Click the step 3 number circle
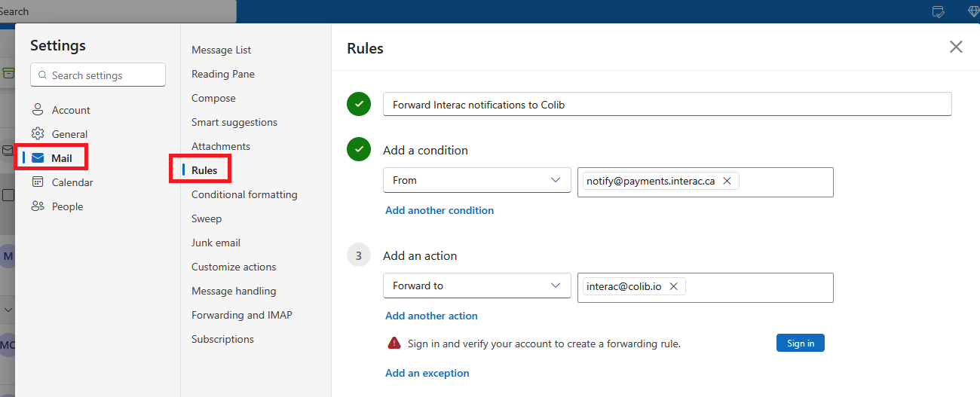 click(x=359, y=255)
